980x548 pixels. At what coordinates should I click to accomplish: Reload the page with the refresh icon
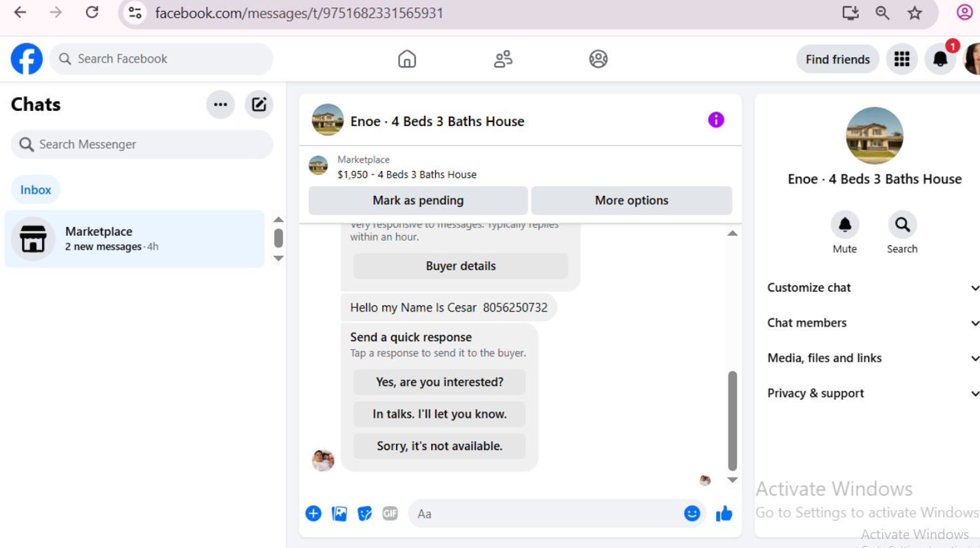92,12
